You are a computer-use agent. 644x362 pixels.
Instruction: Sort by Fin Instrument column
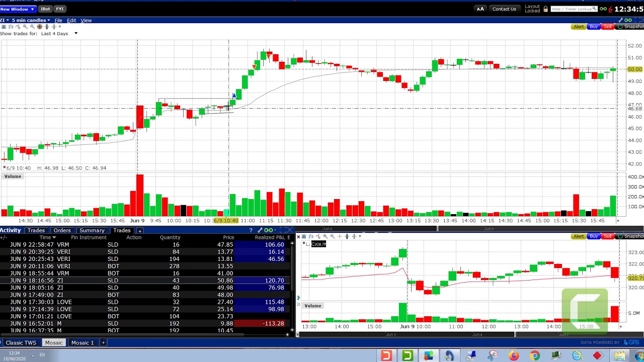pyautogui.click(x=89, y=237)
